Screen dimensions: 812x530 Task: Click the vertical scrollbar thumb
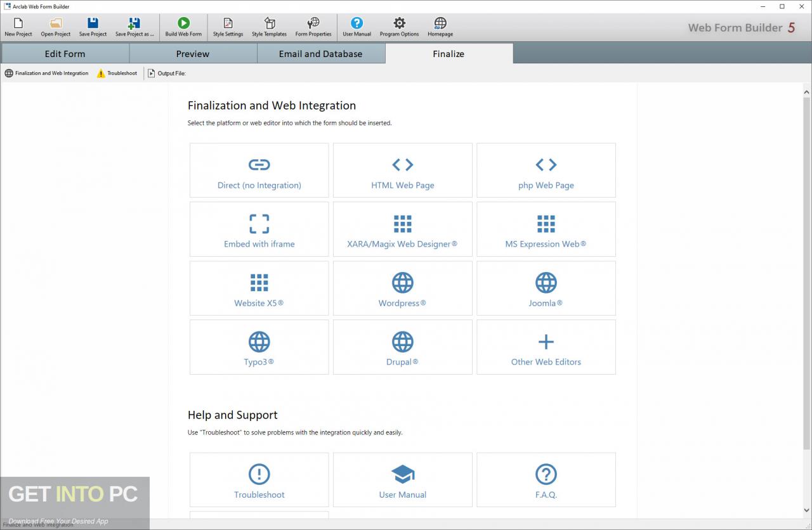(x=807, y=273)
